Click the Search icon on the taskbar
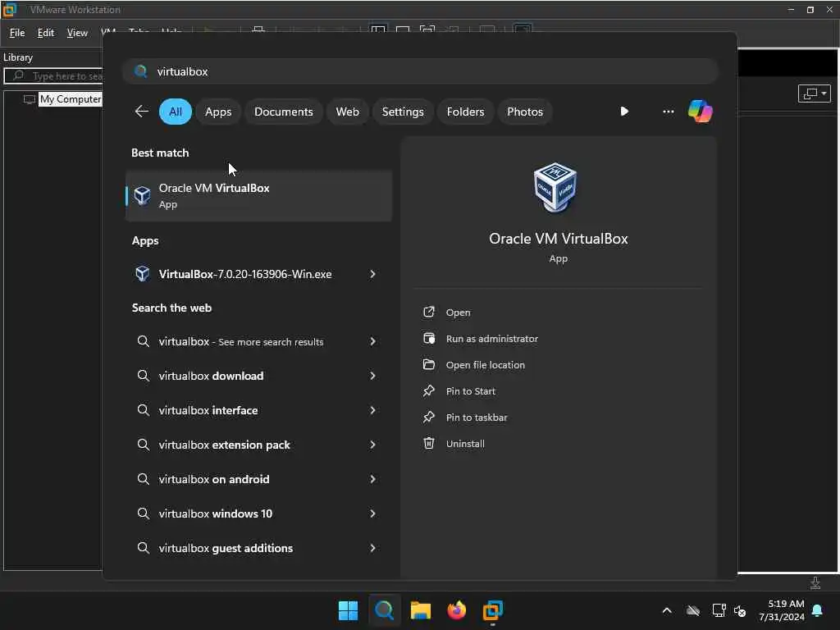The image size is (840, 630). coord(384,610)
